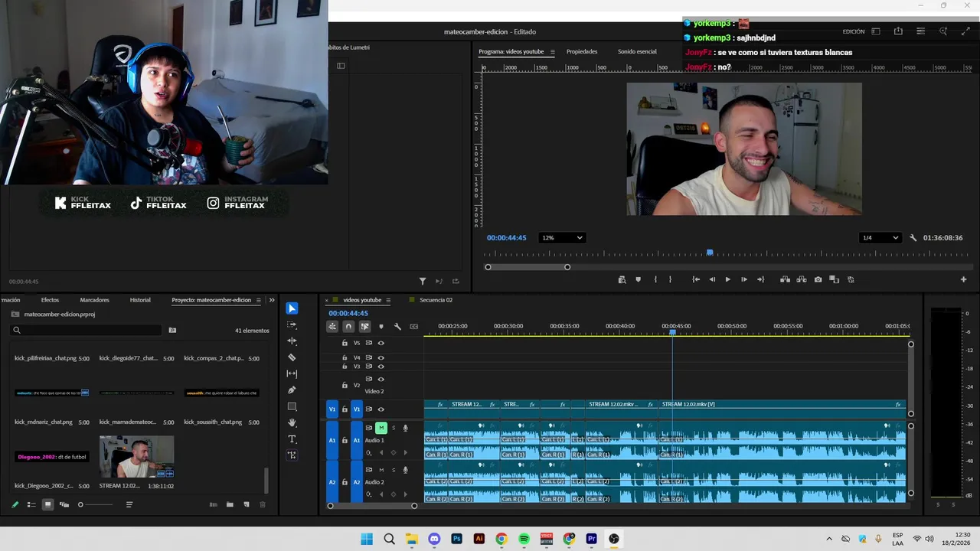Delete selected item with trash icon
This screenshot has width=980, height=551.
point(263,504)
